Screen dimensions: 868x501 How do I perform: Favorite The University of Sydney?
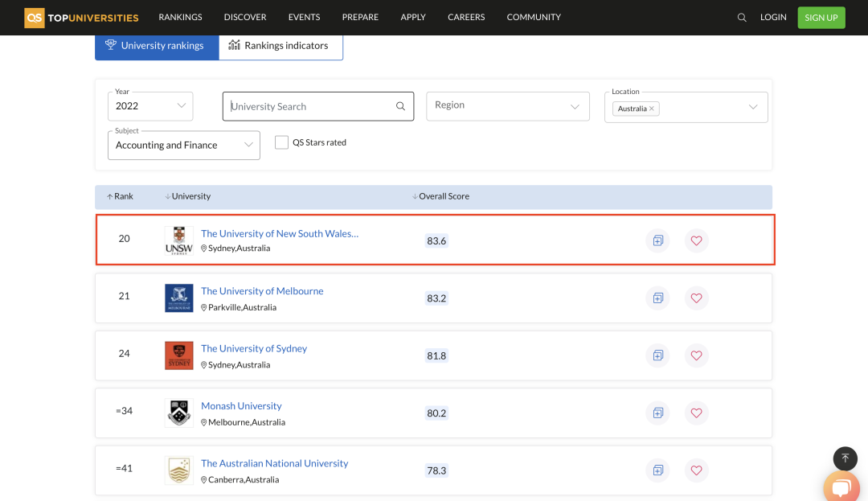point(696,355)
